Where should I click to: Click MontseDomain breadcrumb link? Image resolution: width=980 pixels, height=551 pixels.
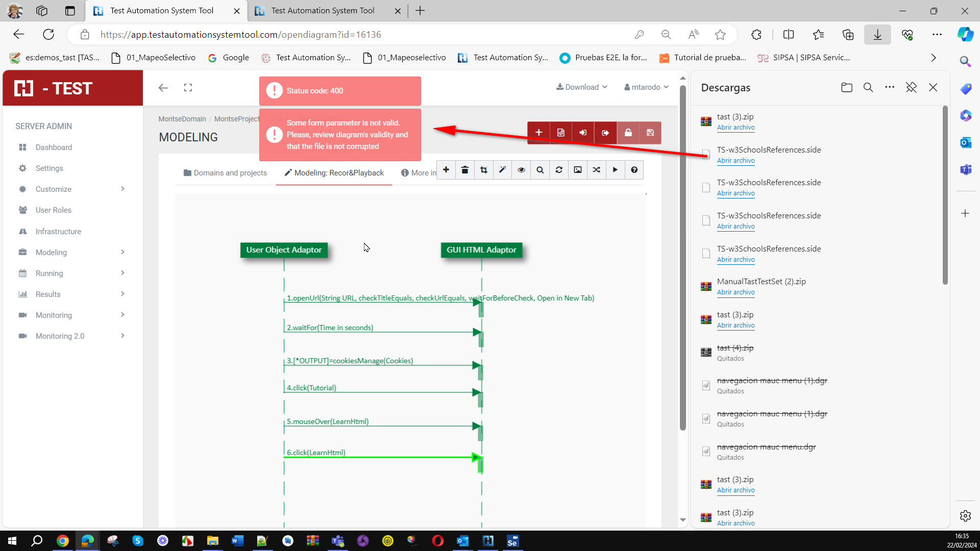point(182,119)
